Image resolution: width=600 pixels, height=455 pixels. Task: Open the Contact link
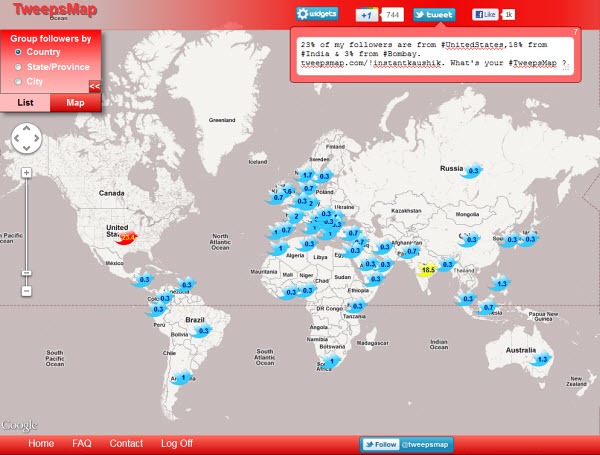point(126,444)
